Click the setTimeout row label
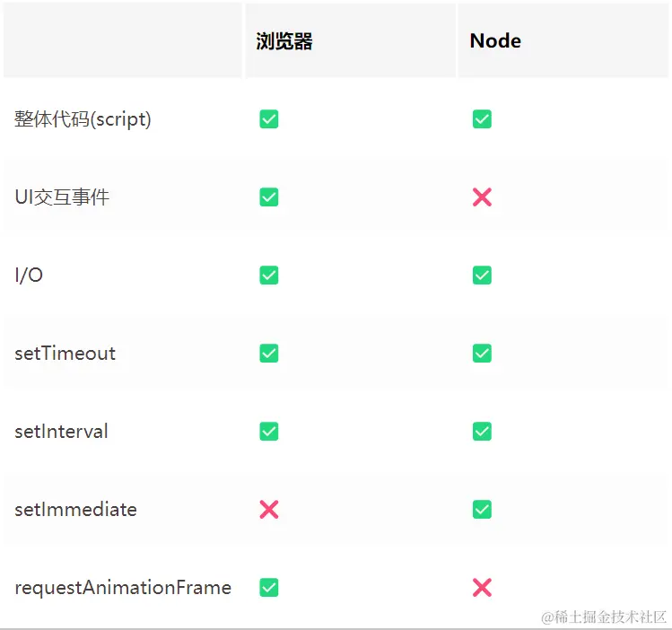This screenshot has height=630, width=672. coord(65,354)
